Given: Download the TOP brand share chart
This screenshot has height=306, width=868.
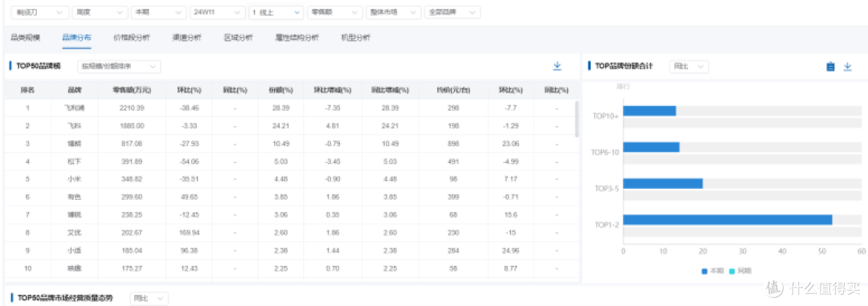Looking at the screenshot, I should (x=847, y=67).
